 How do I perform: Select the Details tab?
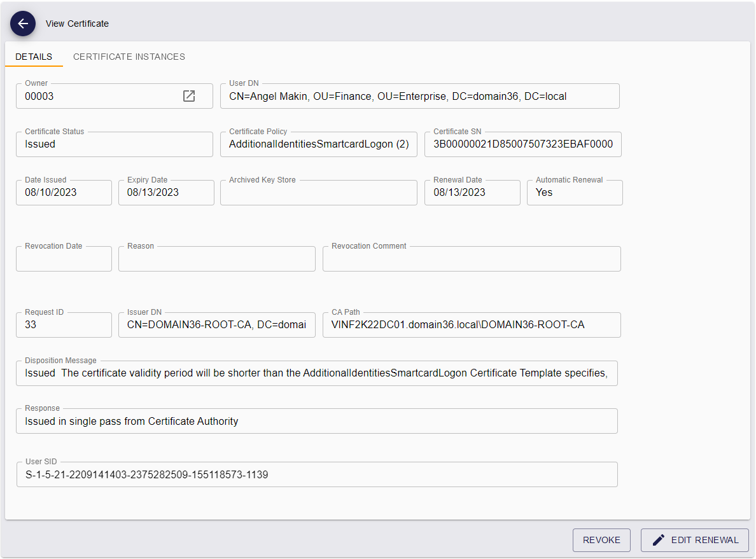pyautogui.click(x=34, y=57)
